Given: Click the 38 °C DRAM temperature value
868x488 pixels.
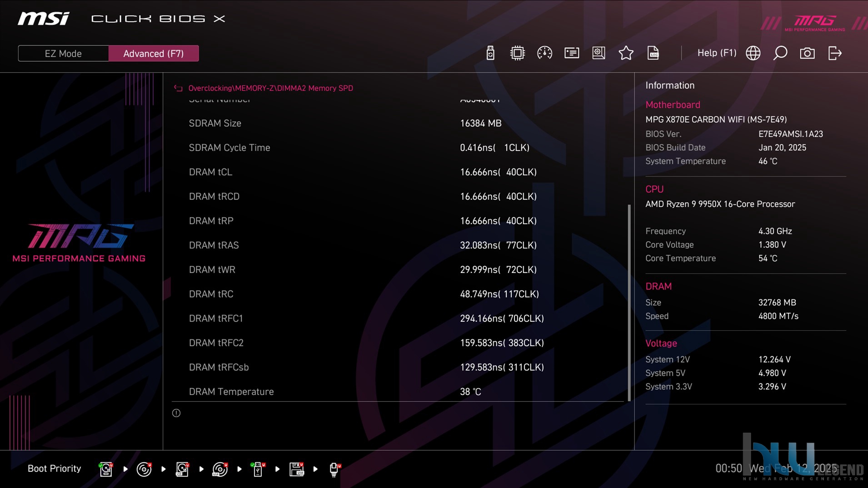Looking at the screenshot, I should [470, 392].
